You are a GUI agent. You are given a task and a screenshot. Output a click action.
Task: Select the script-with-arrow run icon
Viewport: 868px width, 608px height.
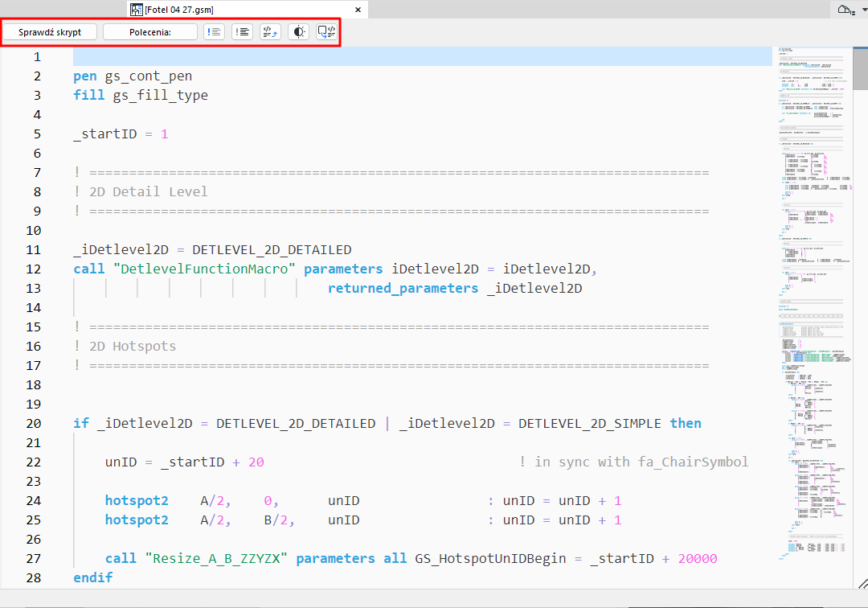(x=269, y=31)
